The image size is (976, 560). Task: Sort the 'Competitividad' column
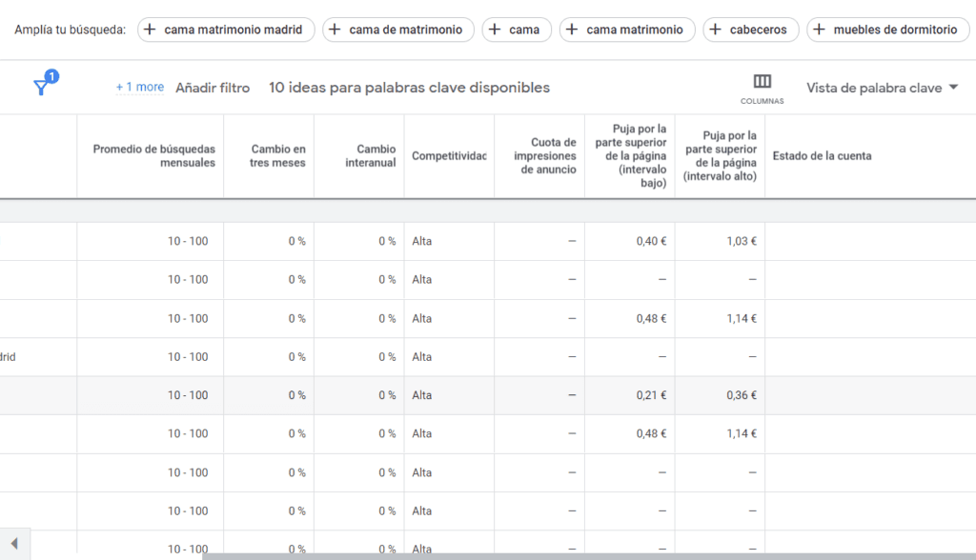[x=448, y=155]
